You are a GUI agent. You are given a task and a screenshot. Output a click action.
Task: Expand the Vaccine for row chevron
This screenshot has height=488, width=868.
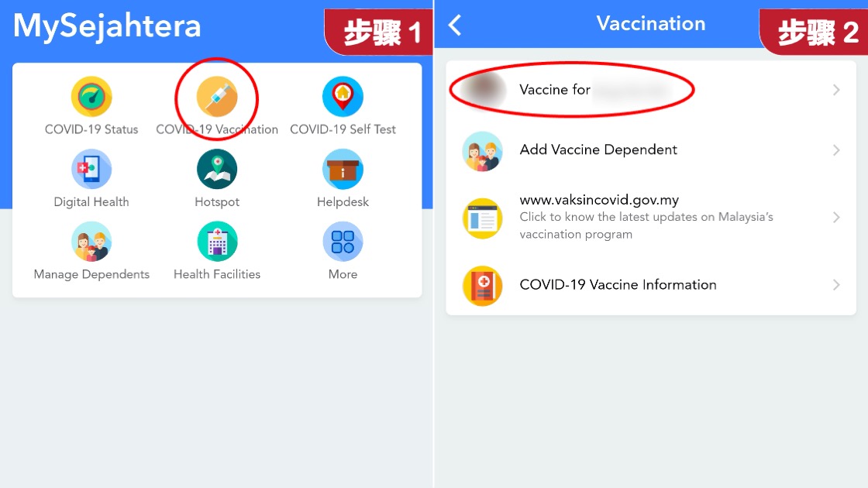pyautogui.click(x=836, y=90)
